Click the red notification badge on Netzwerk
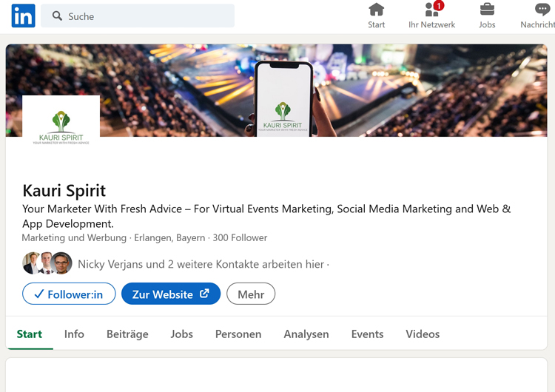Image resolution: width=555 pixels, height=392 pixels. (x=439, y=5)
